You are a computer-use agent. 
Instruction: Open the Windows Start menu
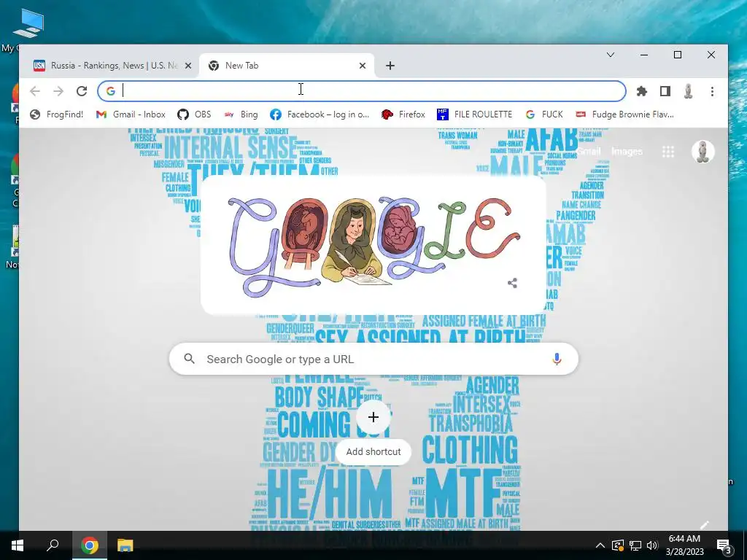(x=18, y=545)
